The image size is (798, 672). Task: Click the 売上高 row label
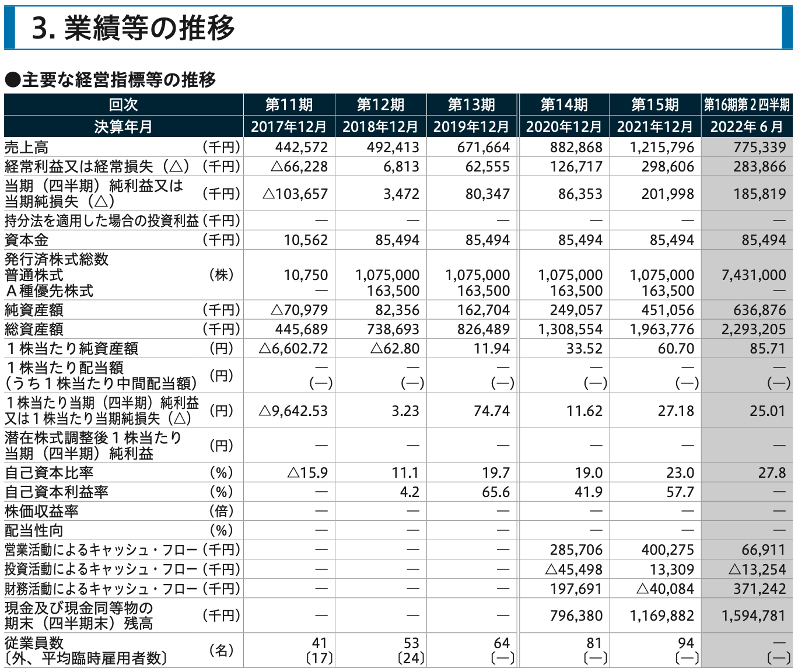click(27, 147)
